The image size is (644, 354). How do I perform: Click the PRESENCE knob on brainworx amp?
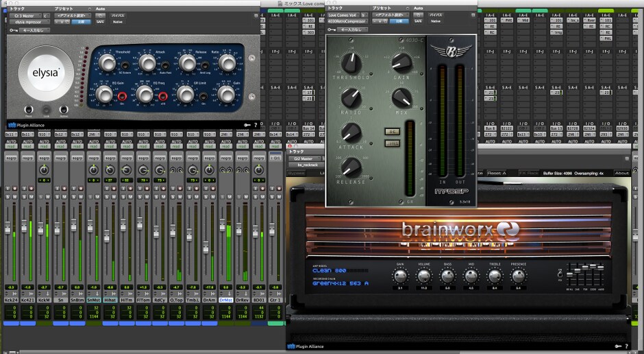(x=518, y=276)
